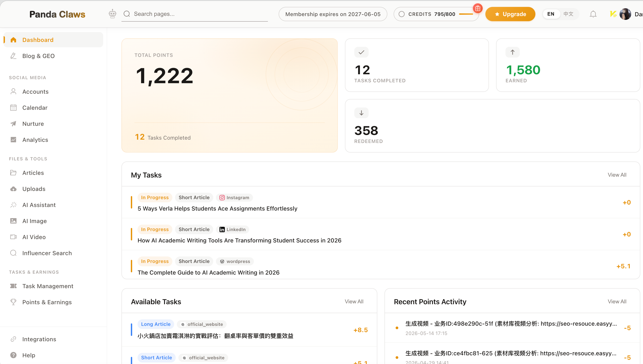643x364 pixels.
Task: Click the Influencer Search magnifier icon
Action: (14, 253)
